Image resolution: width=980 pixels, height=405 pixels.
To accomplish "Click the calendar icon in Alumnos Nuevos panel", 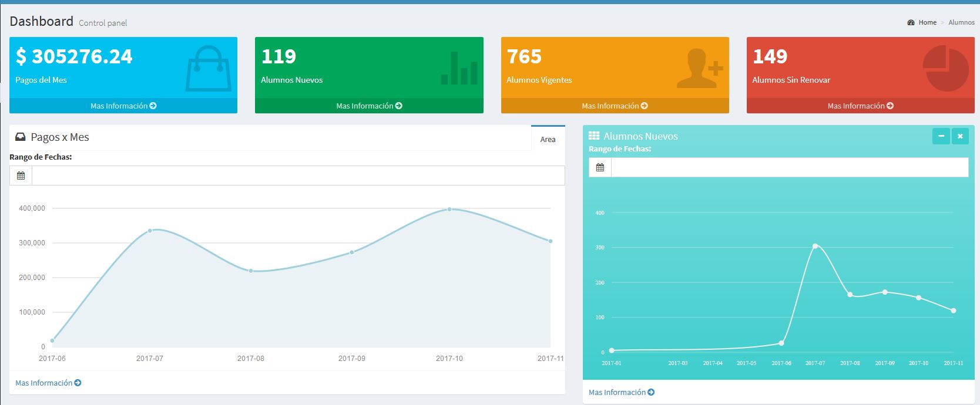I will (x=600, y=167).
